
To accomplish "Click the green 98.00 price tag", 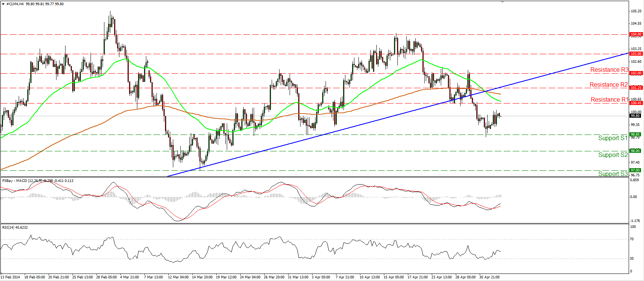I will [636, 151].
